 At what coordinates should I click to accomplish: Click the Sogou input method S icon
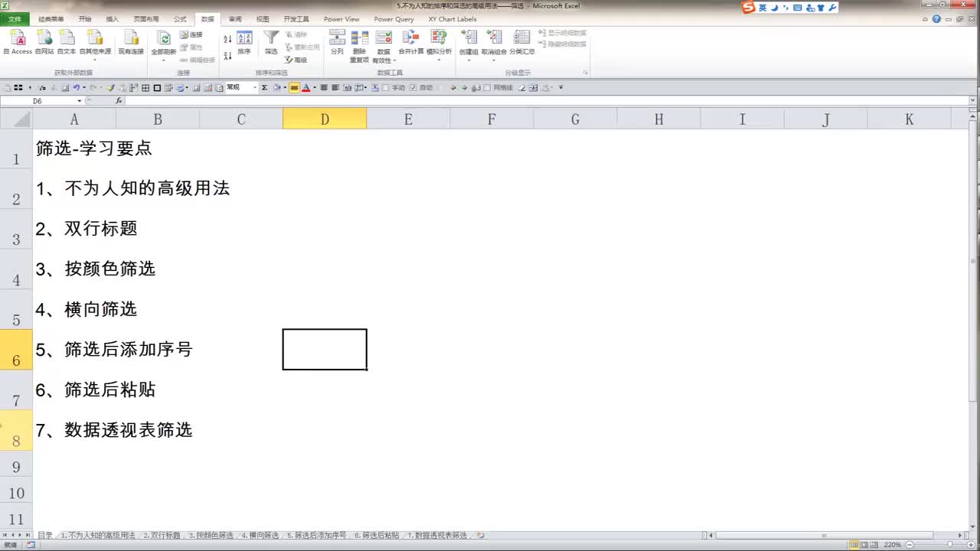coord(748,8)
